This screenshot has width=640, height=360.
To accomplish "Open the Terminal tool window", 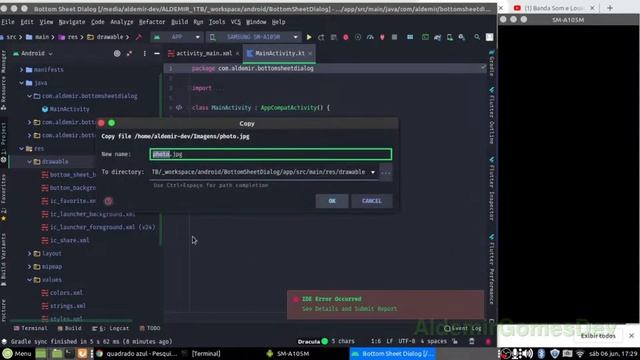I will (30, 328).
